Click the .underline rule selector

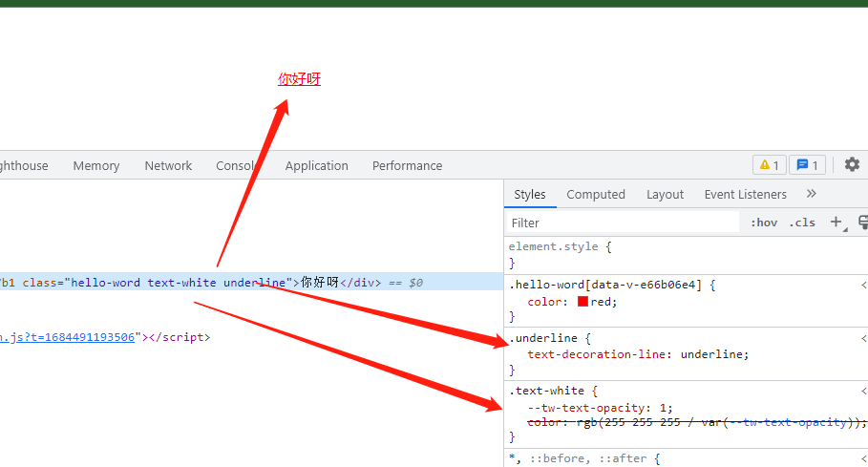pos(543,337)
